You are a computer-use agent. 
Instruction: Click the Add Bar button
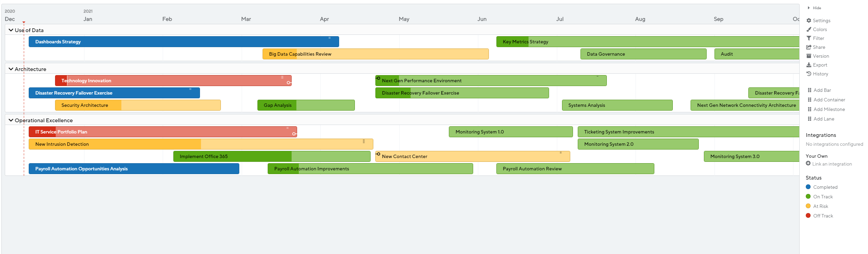click(822, 90)
